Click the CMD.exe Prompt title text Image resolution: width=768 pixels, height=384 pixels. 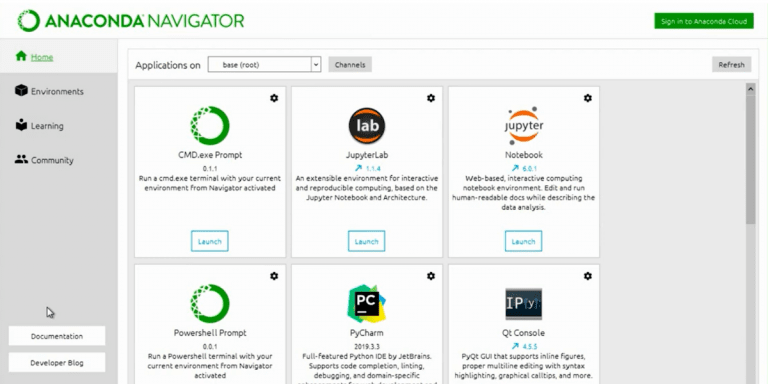tap(210, 155)
